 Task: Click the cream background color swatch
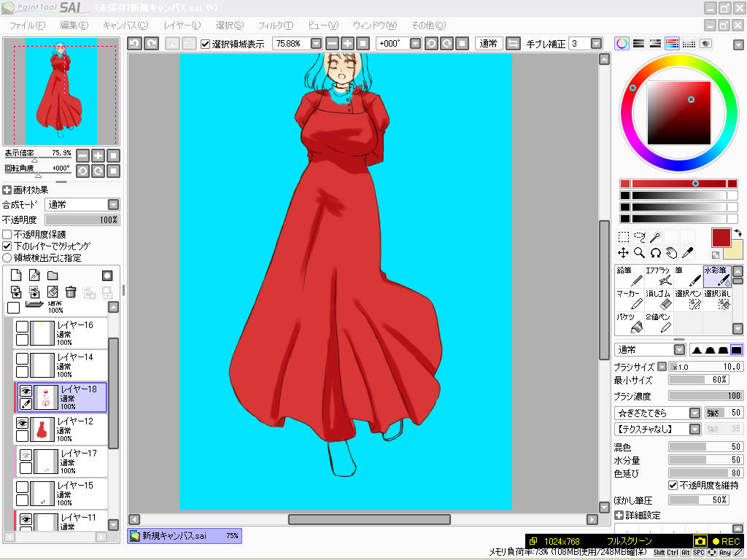(730, 249)
